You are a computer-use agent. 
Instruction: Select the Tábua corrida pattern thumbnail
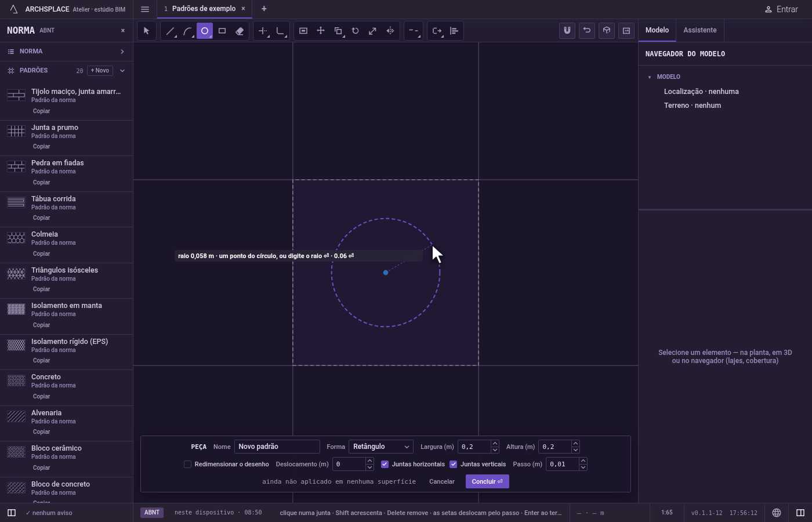(16, 202)
